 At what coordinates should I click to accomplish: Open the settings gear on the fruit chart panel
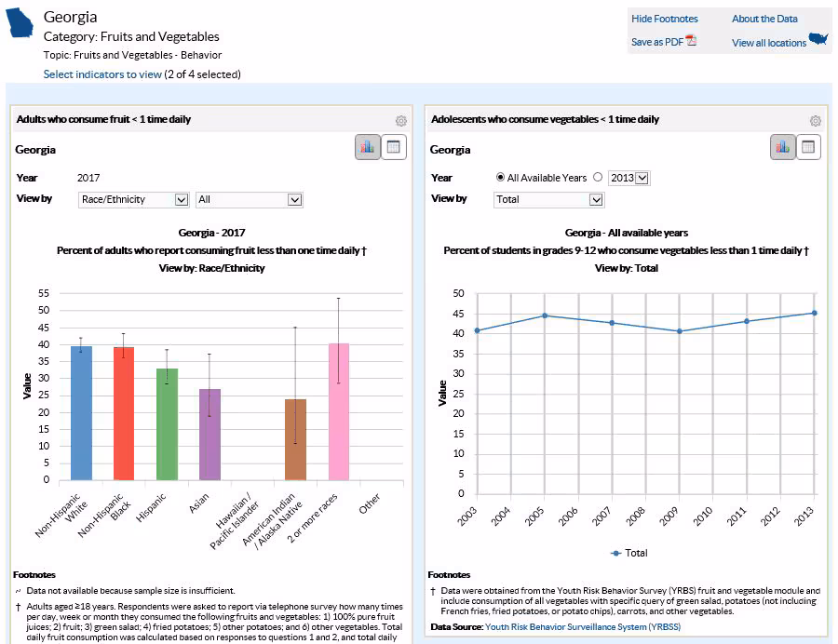(400, 120)
